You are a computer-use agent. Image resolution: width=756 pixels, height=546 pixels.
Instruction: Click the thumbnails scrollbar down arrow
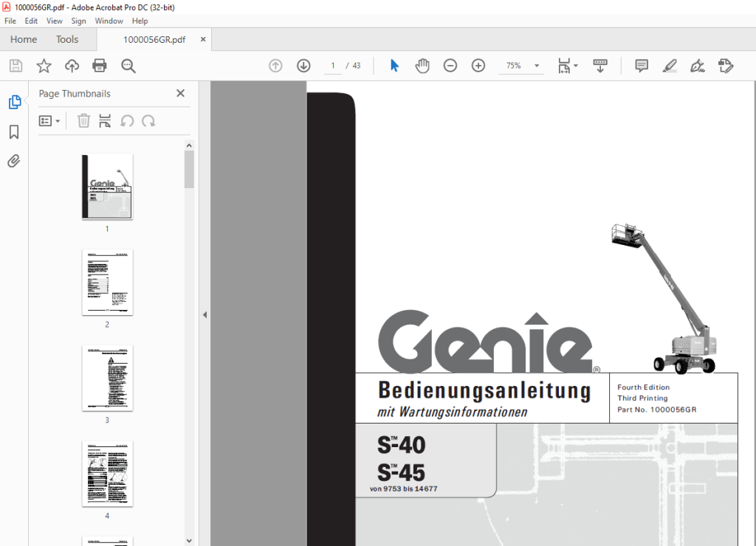point(189,541)
